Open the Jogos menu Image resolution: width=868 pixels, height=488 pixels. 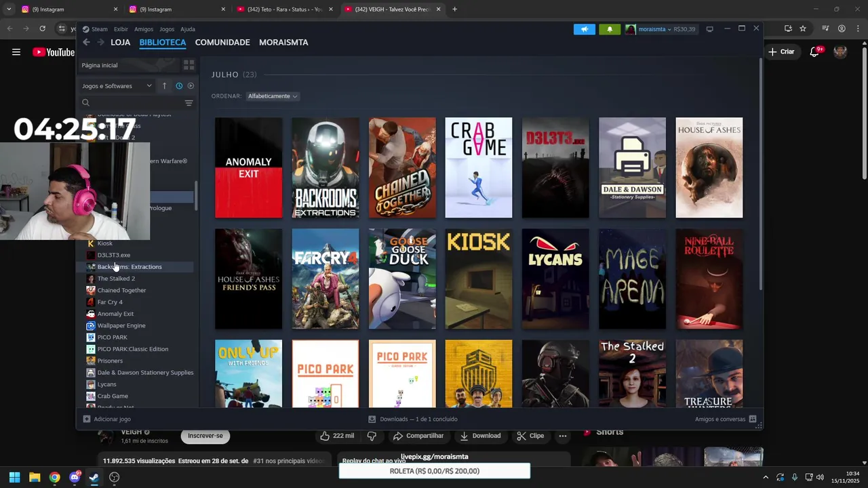[167, 29]
